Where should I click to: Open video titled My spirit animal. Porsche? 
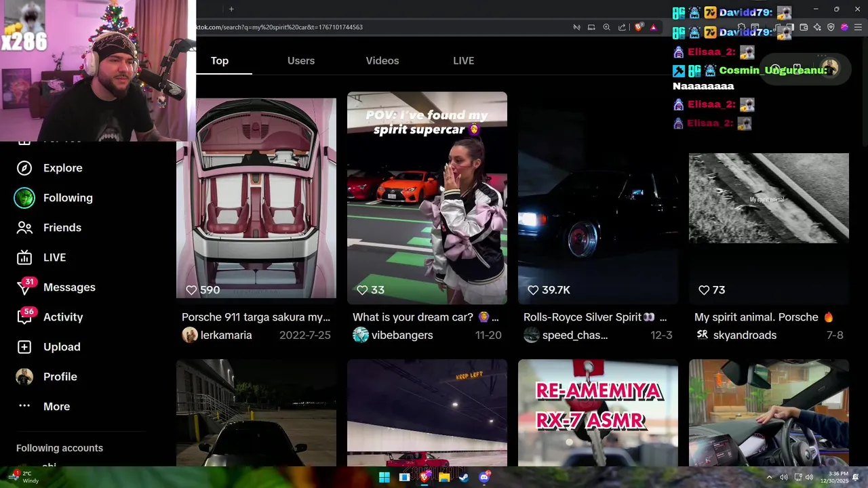coord(764,317)
